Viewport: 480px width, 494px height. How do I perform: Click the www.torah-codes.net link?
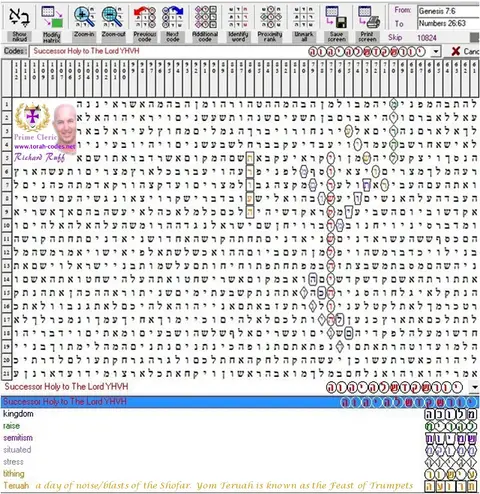[x=45, y=146]
